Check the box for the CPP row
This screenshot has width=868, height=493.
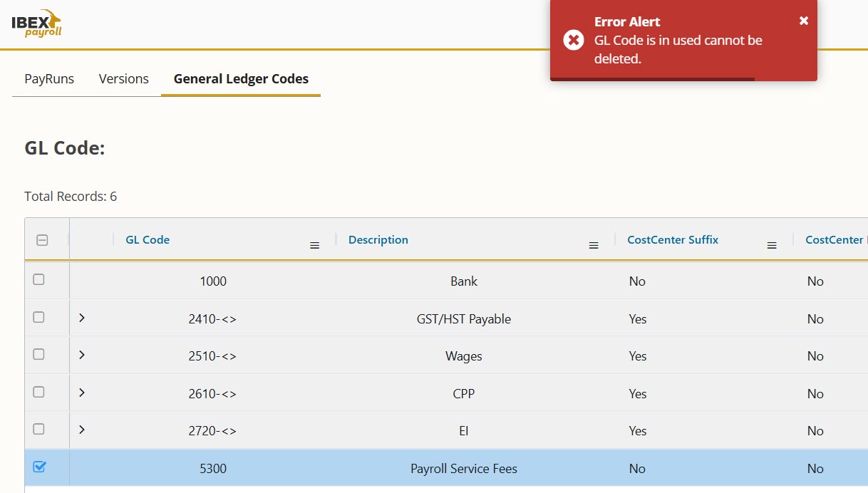[x=39, y=392]
